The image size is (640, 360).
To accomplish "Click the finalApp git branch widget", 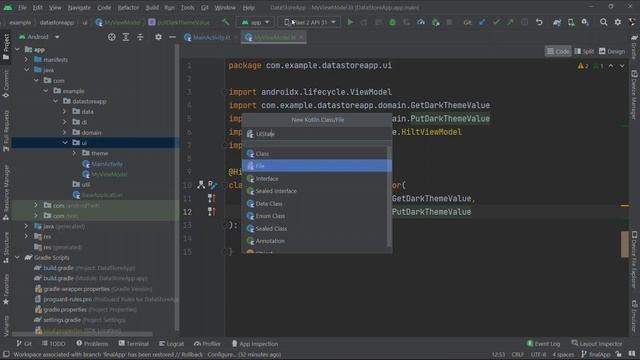I will (596, 354).
